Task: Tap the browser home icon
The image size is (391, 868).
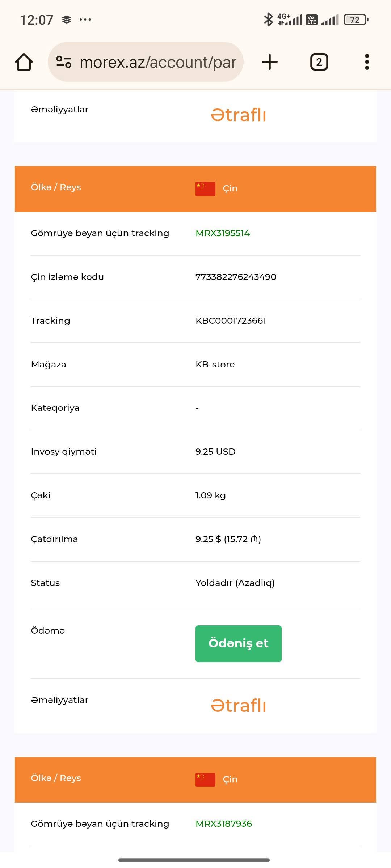Action: click(24, 62)
